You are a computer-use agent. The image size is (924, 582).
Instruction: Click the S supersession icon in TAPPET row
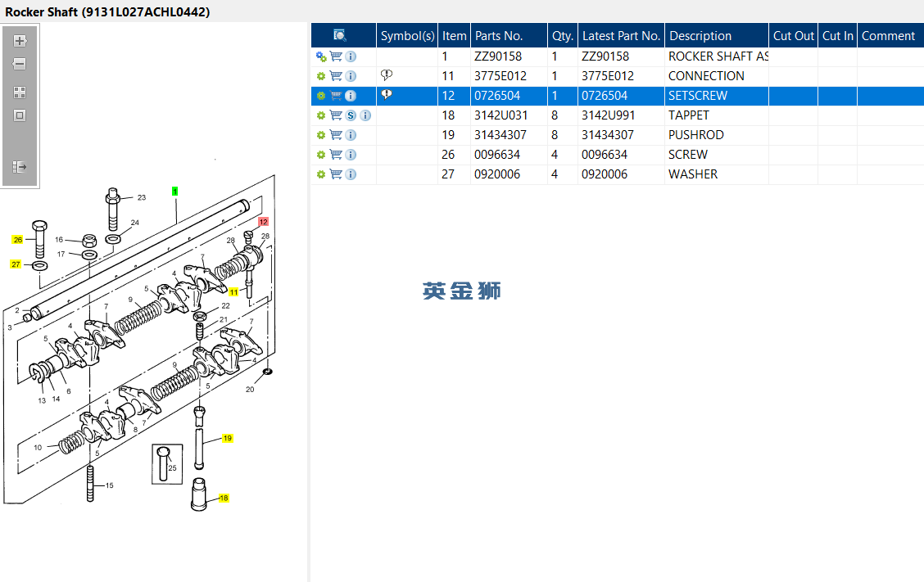351,115
